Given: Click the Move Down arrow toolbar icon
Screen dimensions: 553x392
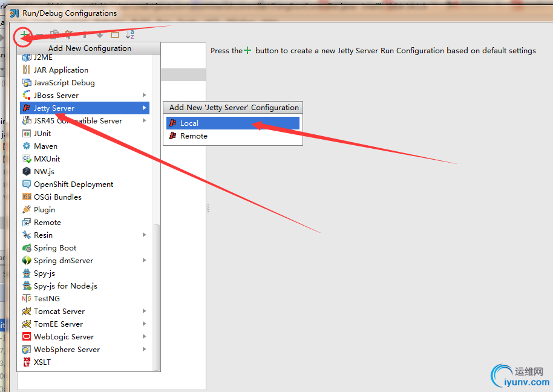Looking at the screenshot, I should 100,34.
